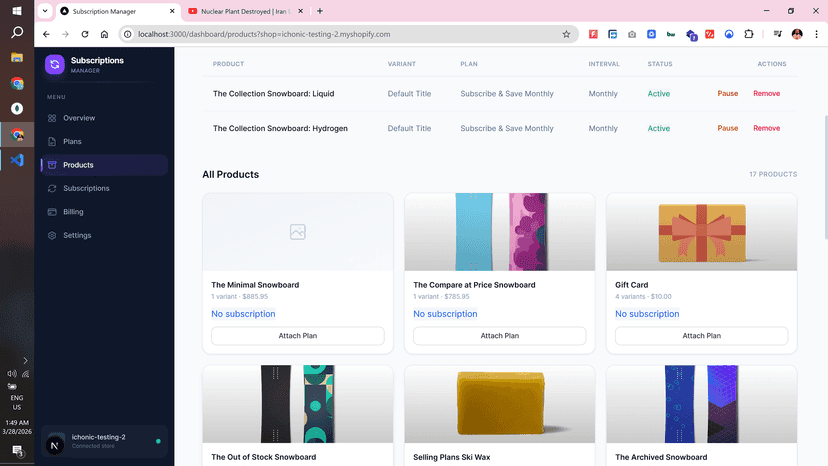Open File Explorer from taskbar

[x=17, y=58]
